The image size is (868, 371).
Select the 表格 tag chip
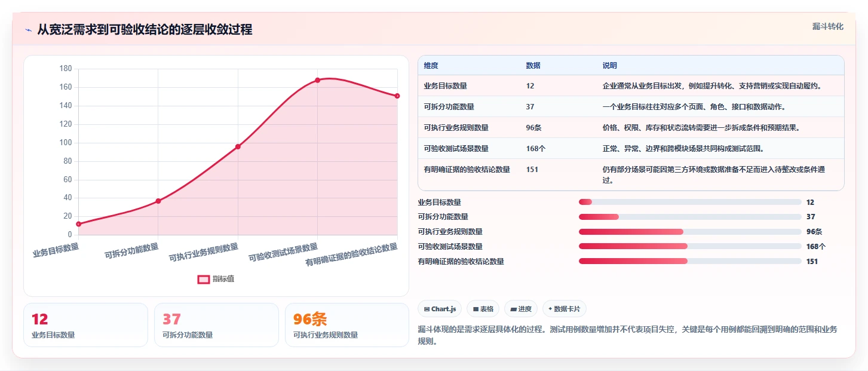tap(483, 309)
